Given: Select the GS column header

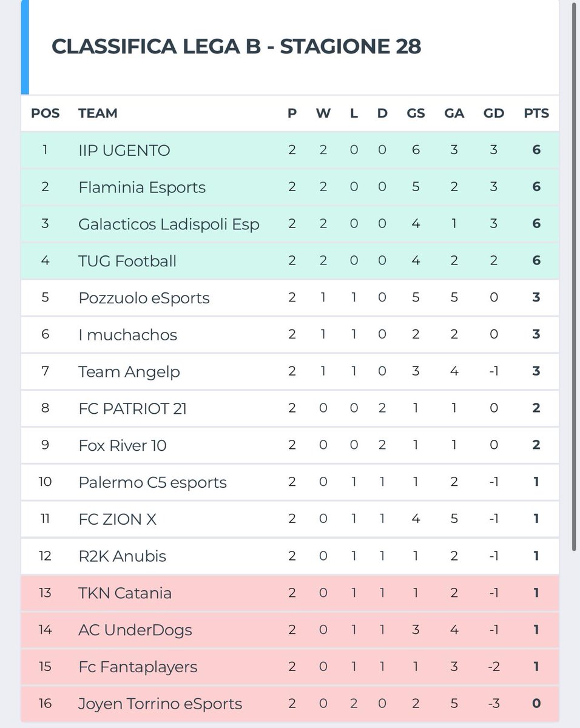Looking at the screenshot, I should 416,113.
